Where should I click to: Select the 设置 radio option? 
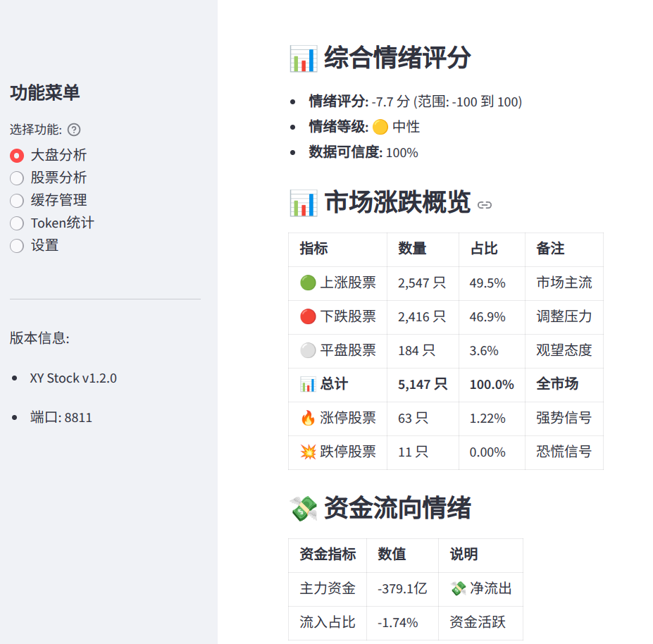[x=17, y=246]
